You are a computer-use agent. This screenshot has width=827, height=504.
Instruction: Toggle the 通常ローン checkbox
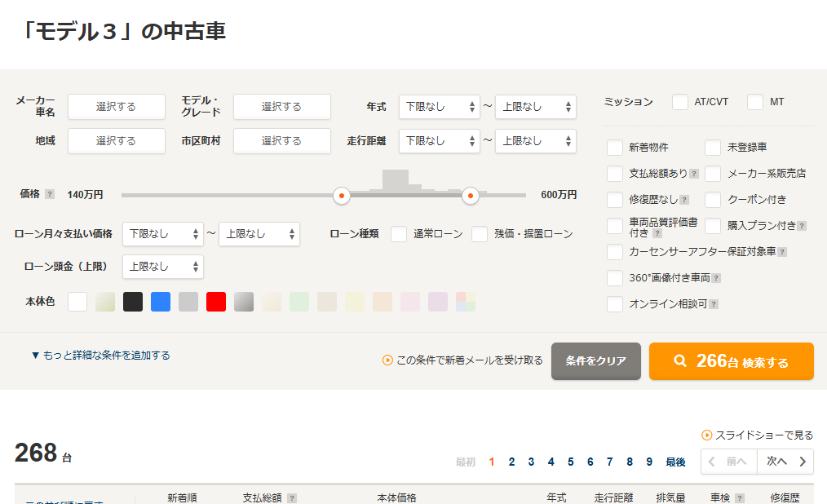coord(399,234)
